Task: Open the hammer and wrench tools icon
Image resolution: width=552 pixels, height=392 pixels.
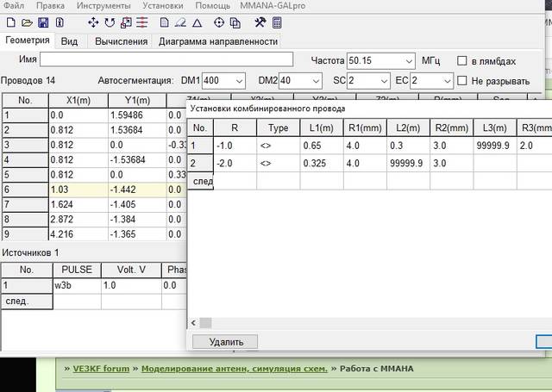Action: click(x=260, y=23)
